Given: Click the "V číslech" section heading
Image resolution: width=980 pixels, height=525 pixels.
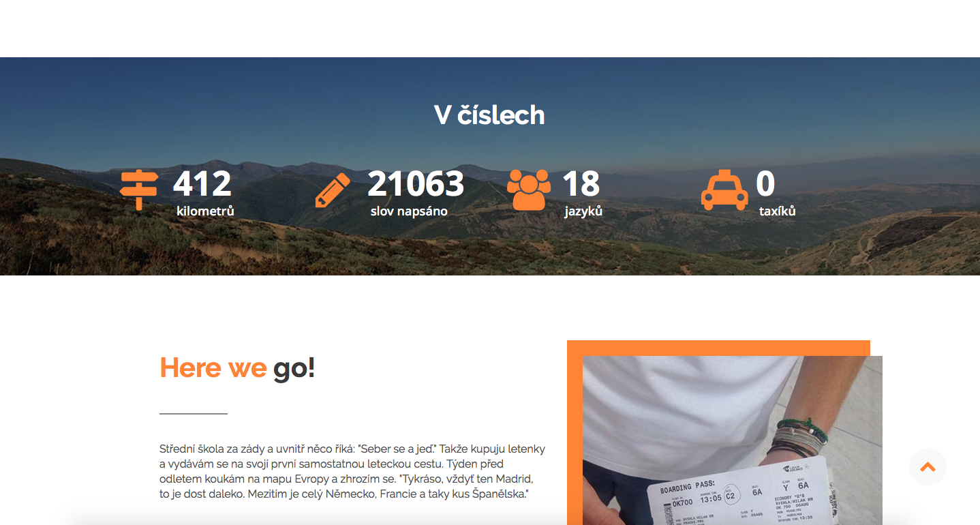Looking at the screenshot, I should point(489,115).
